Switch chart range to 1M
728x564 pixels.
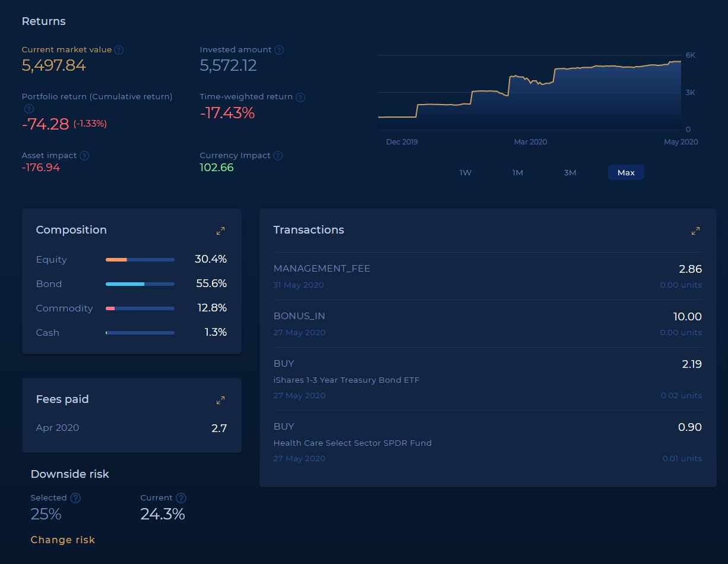518,172
